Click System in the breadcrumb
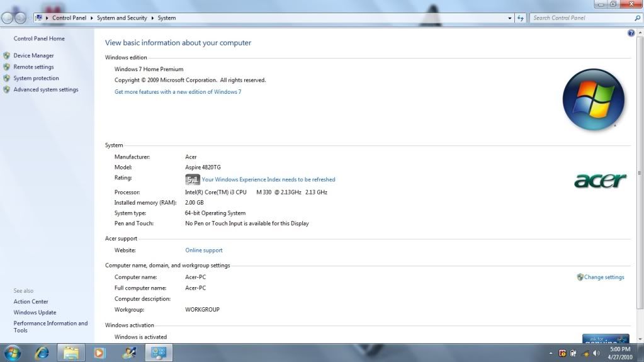The width and height of the screenshot is (644, 362). (x=167, y=18)
